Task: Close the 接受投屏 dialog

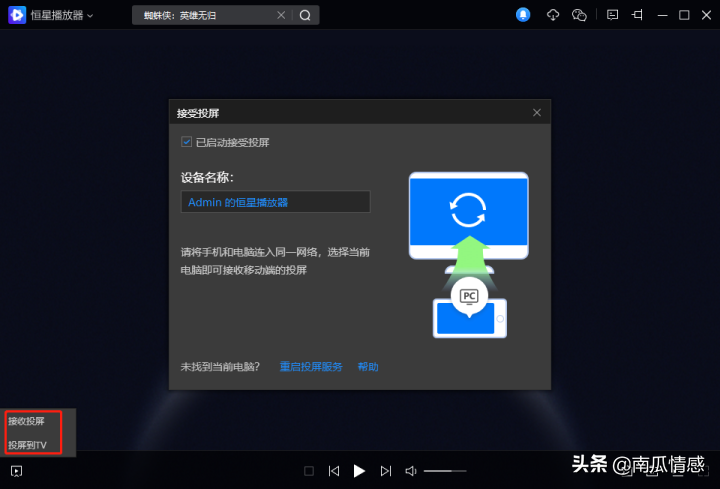Action: point(537,112)
